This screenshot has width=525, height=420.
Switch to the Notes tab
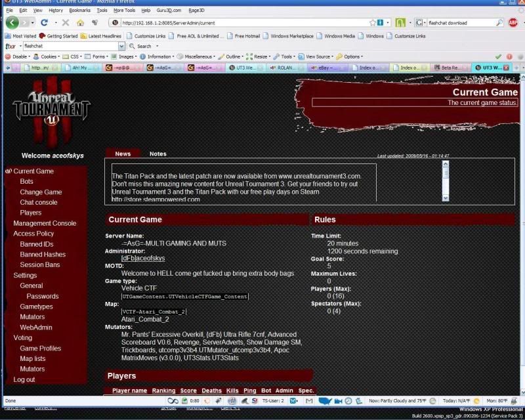point(157,154)
